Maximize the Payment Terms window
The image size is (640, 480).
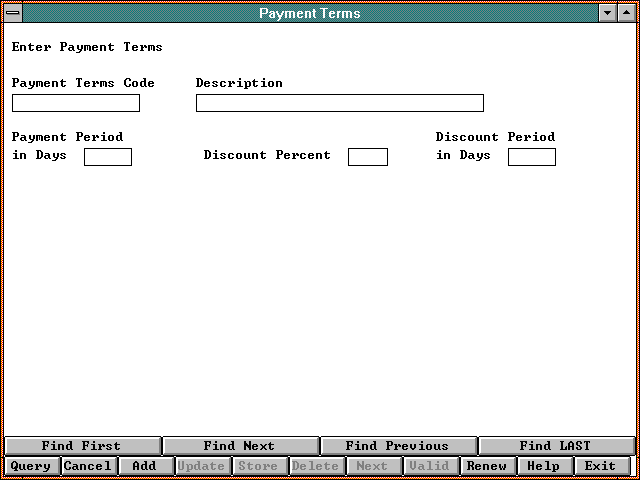click(626, 13)
